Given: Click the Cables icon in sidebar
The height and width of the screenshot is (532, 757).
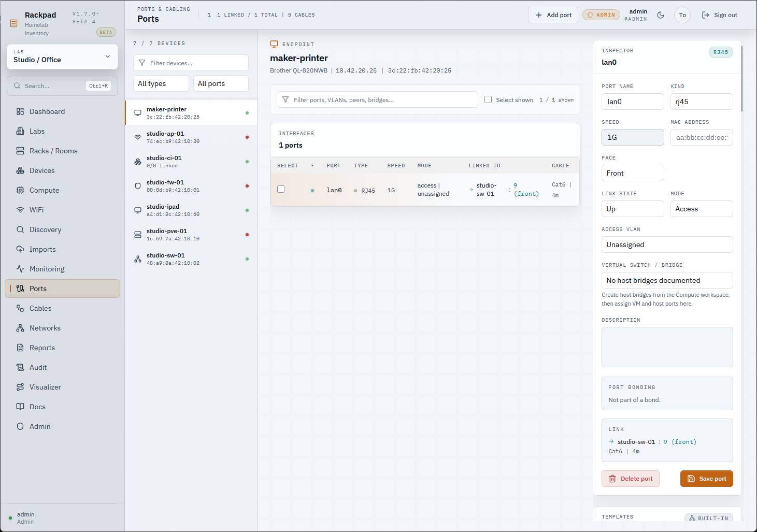Looking at the screenshot, I should click(20, 308).
